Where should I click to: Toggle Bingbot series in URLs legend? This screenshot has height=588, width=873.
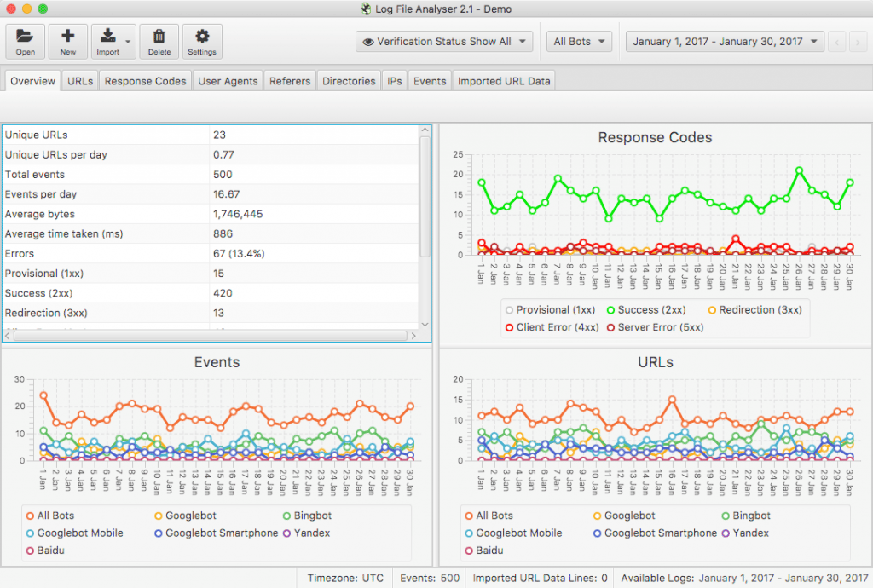click(744, 516)
